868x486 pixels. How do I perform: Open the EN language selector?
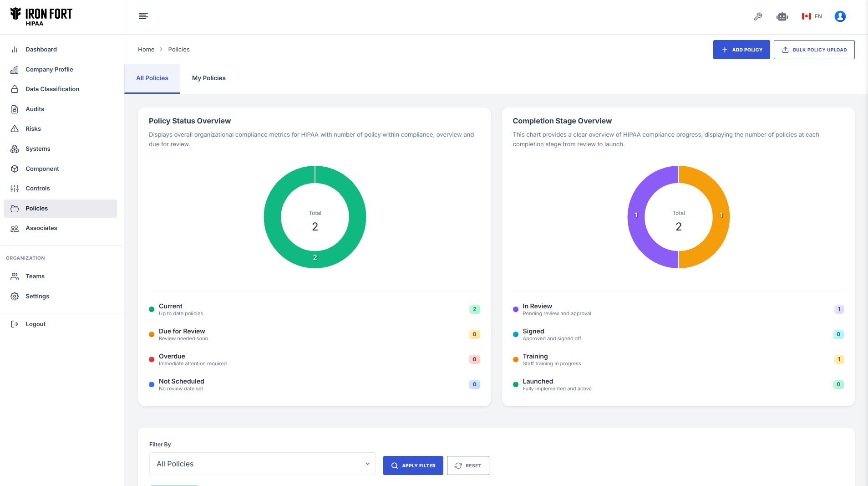pyautogui.click(x=812, y=16)
